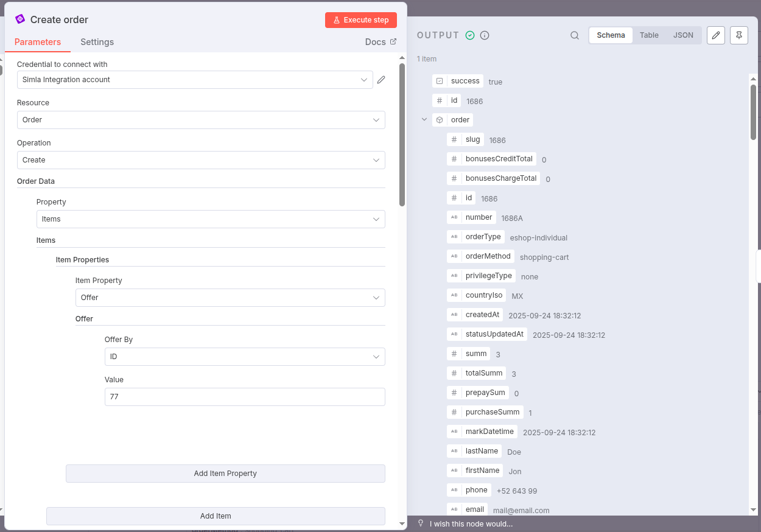Click the number type icon beside bonusesCreditTotal
761x532 pixels.
454,159
